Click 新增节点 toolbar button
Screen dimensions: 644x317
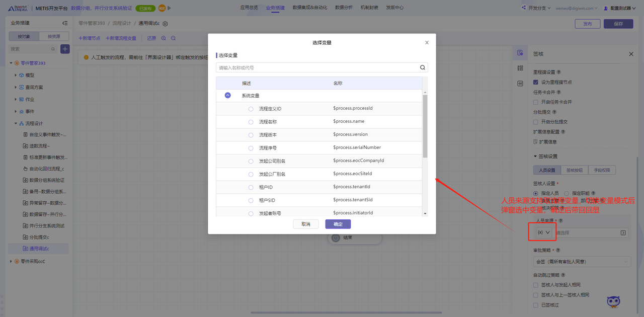90,38
